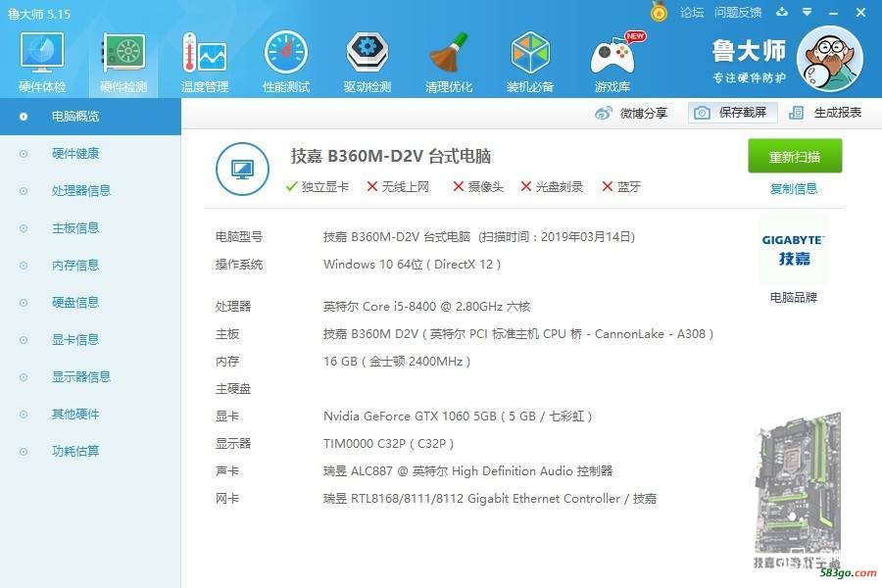
Task: Click the title 技嘉 B360M-D2V 台式电脑
Action: coord(391,156)
